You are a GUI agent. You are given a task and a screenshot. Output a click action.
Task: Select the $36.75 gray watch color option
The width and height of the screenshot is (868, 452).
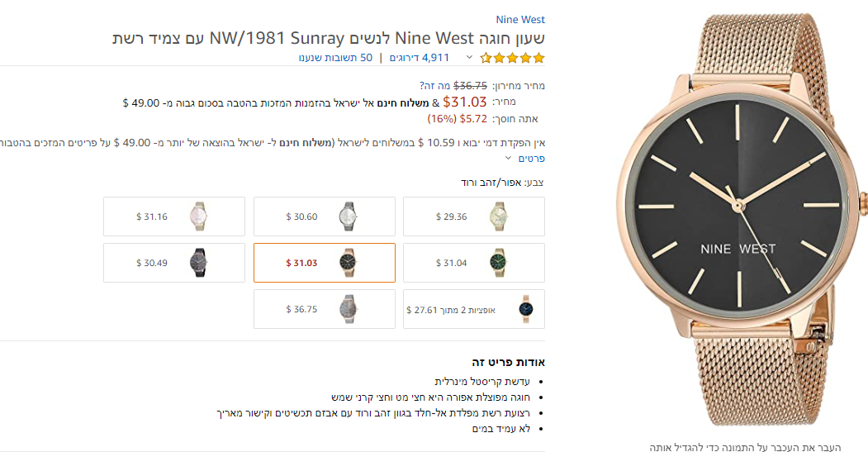click(324, 309)
